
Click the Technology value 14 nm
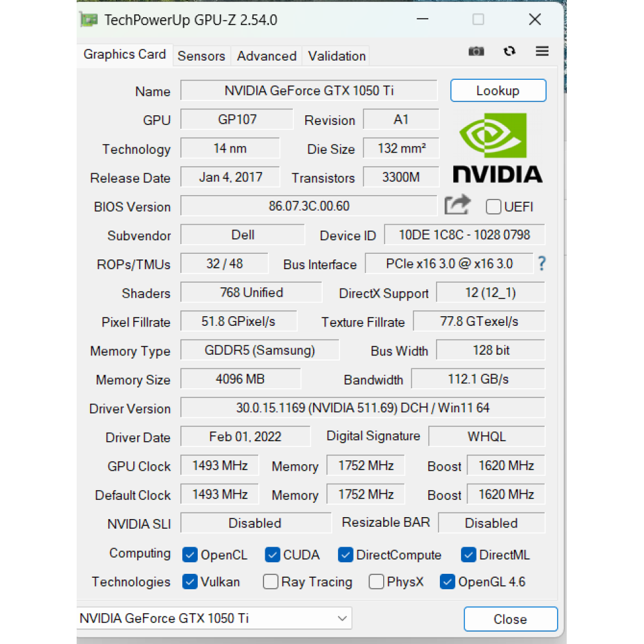point(230,148)
